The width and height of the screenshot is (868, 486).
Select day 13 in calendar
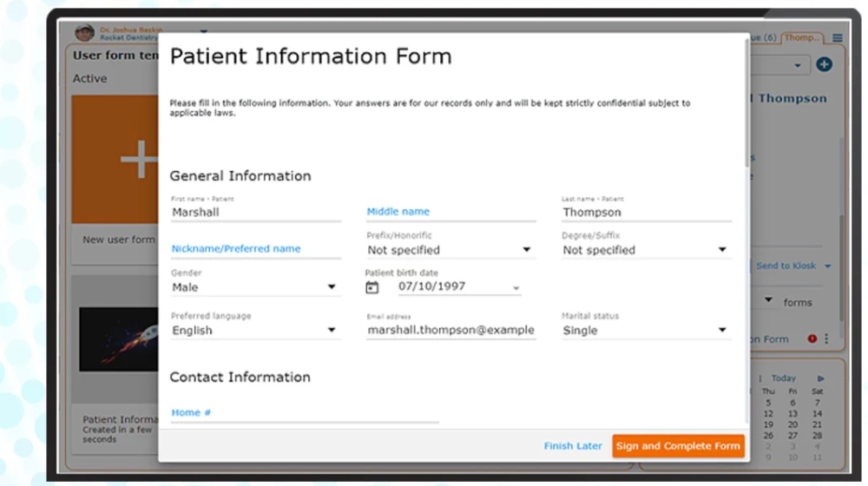point(792,413)
